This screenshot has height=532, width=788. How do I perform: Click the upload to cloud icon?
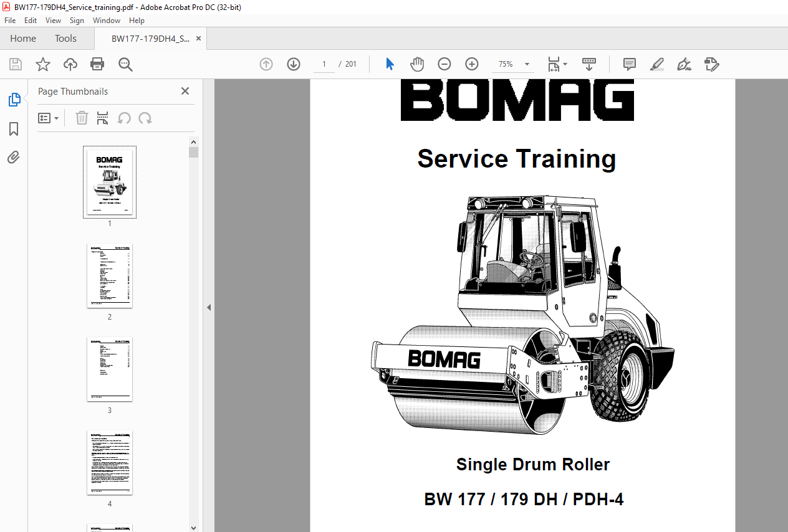pyautogui.click(x=70, y=64)
